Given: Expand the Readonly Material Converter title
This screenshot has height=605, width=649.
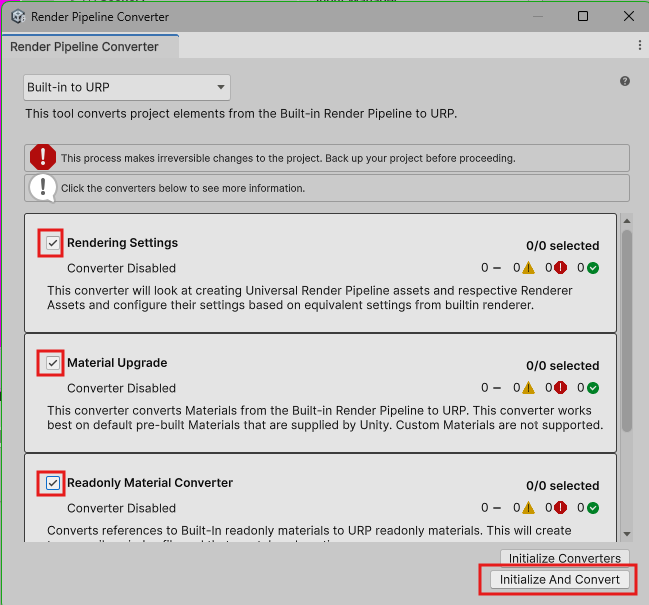Looking at the screenshot, I should tap(150, 483).
